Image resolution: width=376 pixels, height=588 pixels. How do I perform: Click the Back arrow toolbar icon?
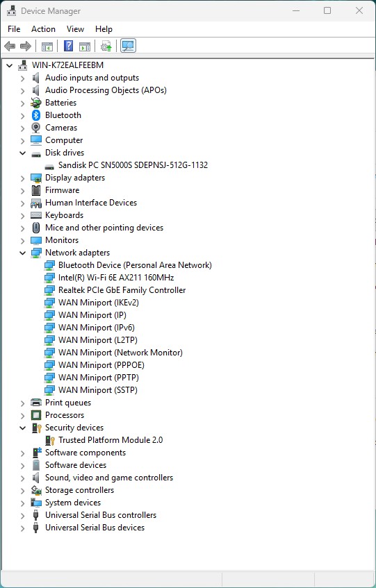point(10,46)
